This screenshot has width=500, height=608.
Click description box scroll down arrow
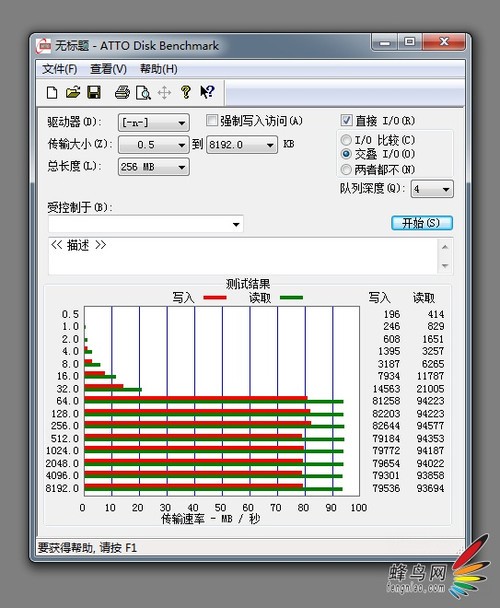(445, 266)
